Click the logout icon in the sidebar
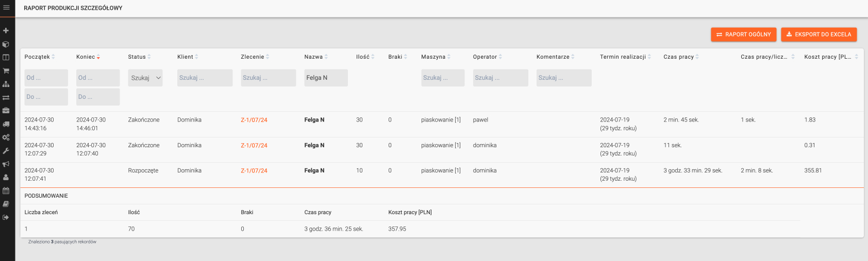The width and height of the screenshot is (868, 261). point(6,217)
